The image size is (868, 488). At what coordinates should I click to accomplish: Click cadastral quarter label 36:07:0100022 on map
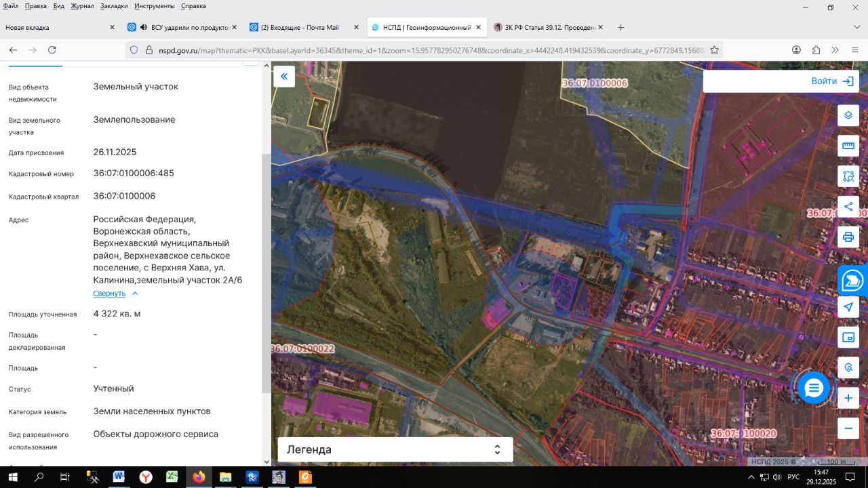[x=303, y=348]
